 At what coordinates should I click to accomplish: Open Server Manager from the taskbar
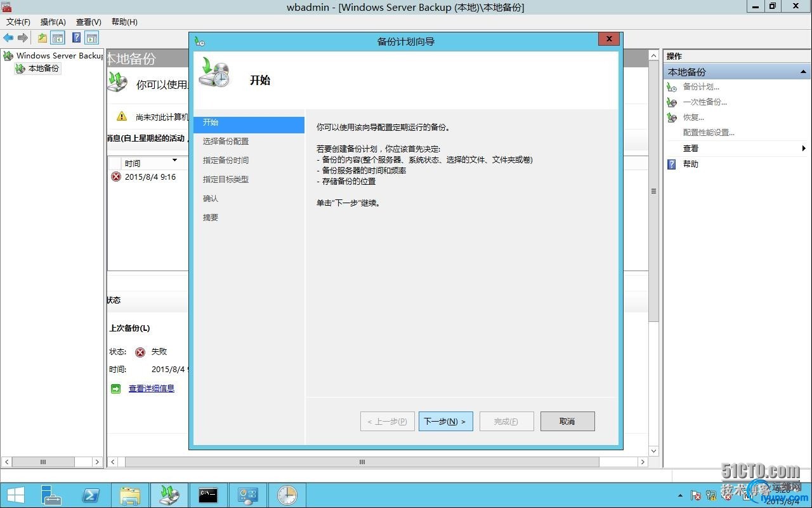pos(51,495)
